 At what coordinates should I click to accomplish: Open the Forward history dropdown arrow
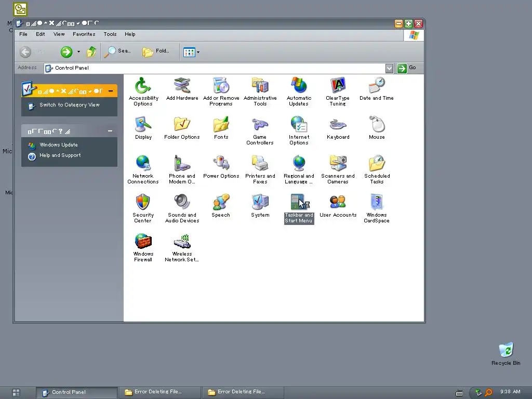click(79, 52)
